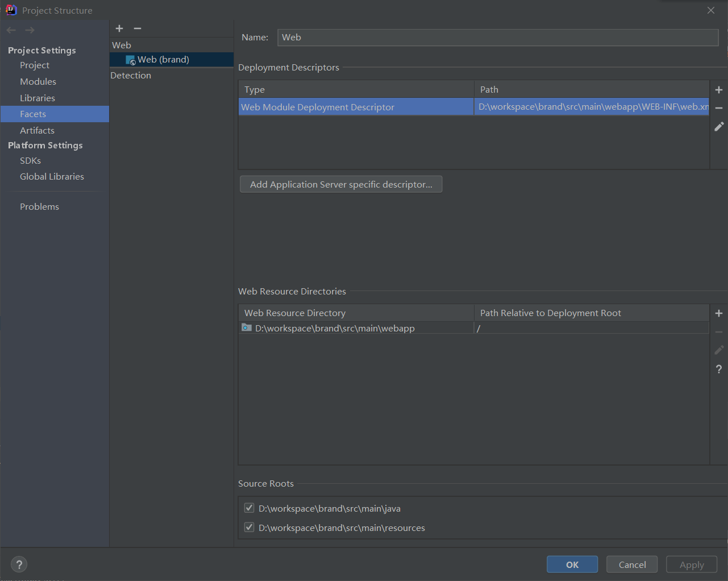Click Path Relative to Deployment Root header

coord(592,313)
